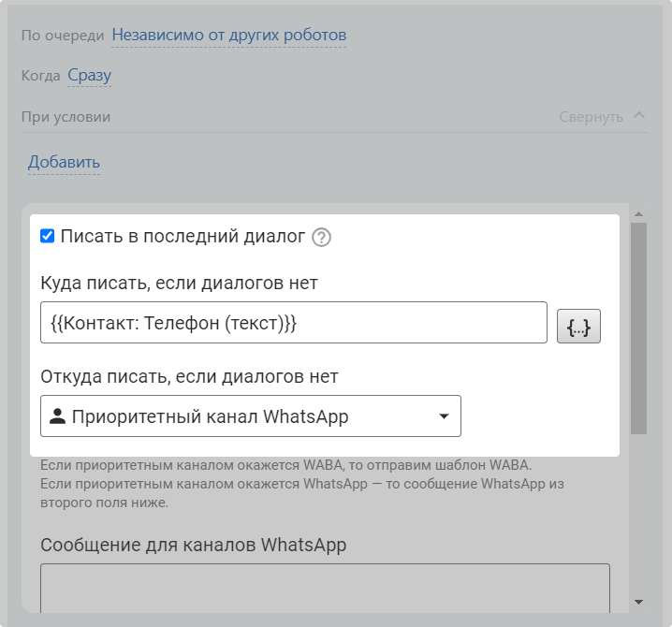Viewport: 672px width, 627px height.
Task: Click the person icon in channel dropdown
Action: pyautogui.click(x=57, y=416)
